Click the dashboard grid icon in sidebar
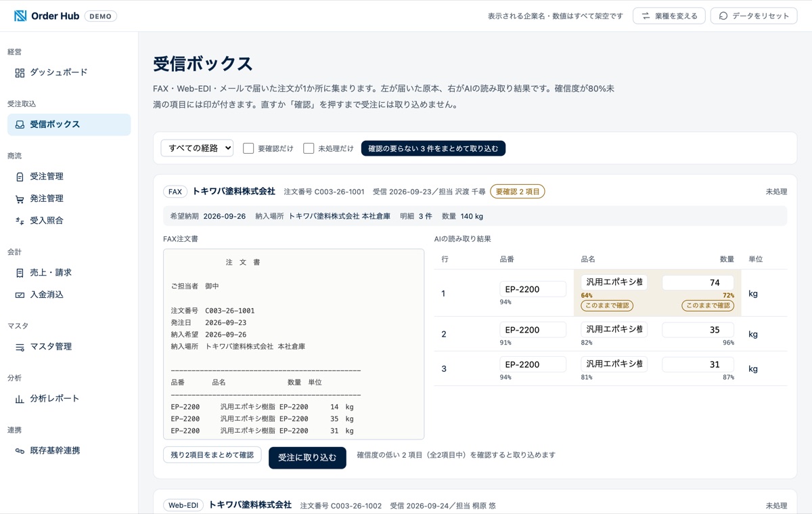812x514 pixels. pyautogui.click(x=20, y=72)
